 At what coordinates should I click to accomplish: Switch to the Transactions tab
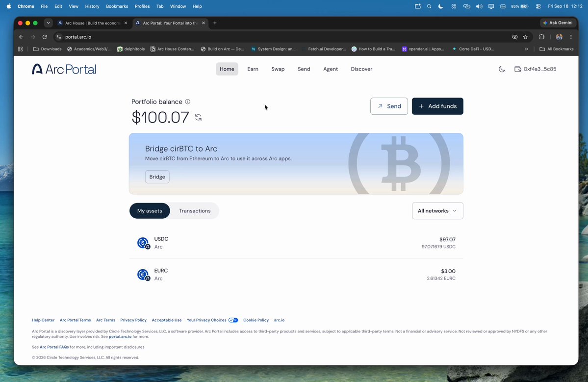pyautogui.click(x=195, y=211)
